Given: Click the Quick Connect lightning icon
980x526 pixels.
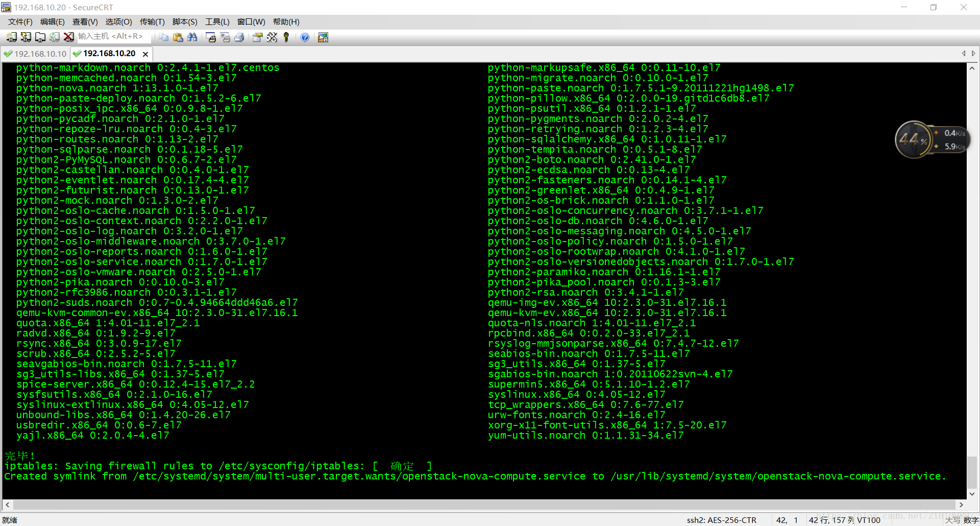Looking at the screenshot, I should [x=26, y=37].
